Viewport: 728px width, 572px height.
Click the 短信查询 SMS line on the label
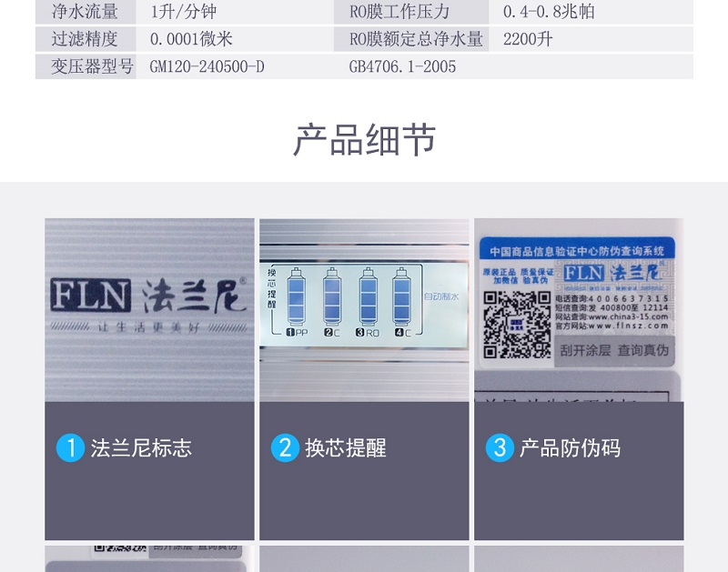[x=612, y=307]
